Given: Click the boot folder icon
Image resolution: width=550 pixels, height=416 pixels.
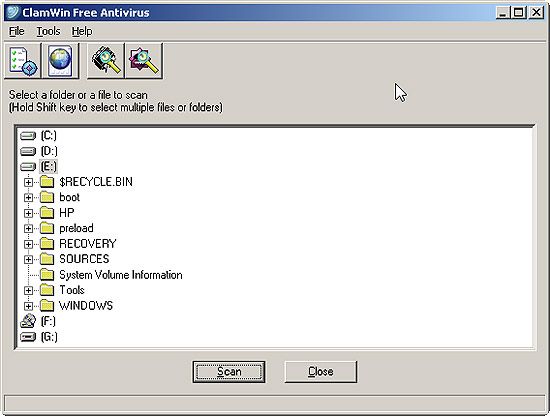Looking at the screenshot, I should coord(47,197).
